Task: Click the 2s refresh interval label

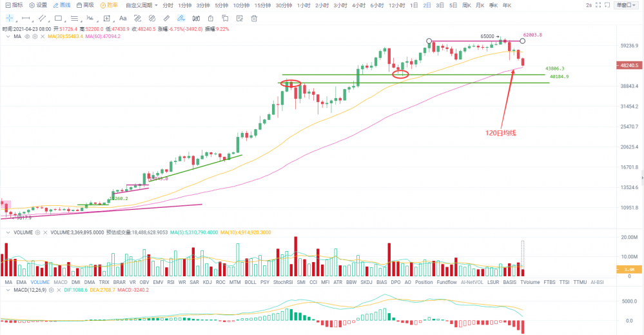Action: (x=589, y=5)
